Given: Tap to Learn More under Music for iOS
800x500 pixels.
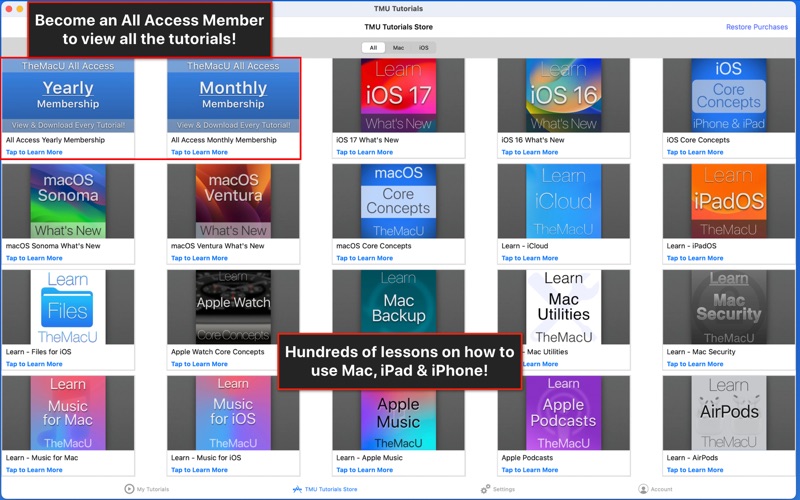Looking at the screenshot, I should coord(199,470).
